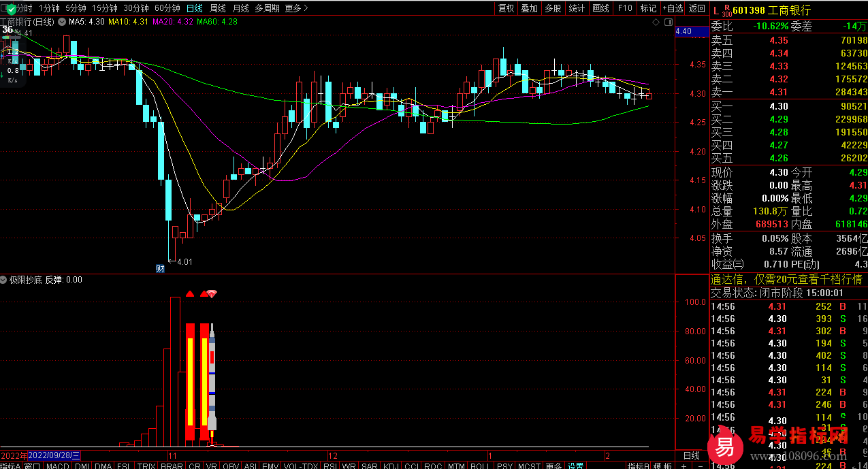Select OBV indicator tab

point(231,466)
